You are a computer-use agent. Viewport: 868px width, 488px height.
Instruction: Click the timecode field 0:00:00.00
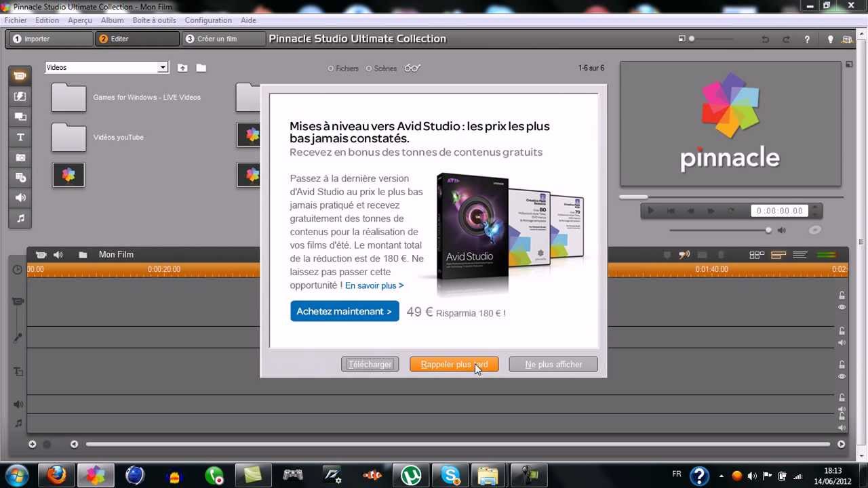click(780, 211)
